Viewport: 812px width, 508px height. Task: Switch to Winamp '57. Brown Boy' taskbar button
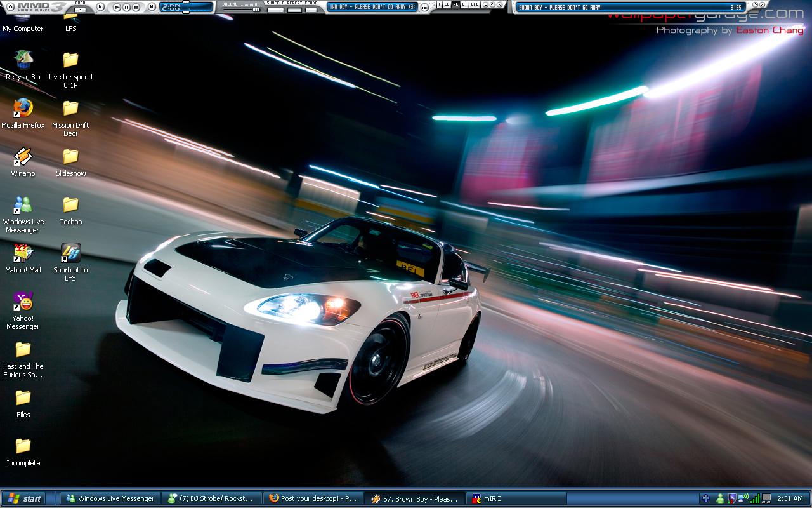click(414, 498)
